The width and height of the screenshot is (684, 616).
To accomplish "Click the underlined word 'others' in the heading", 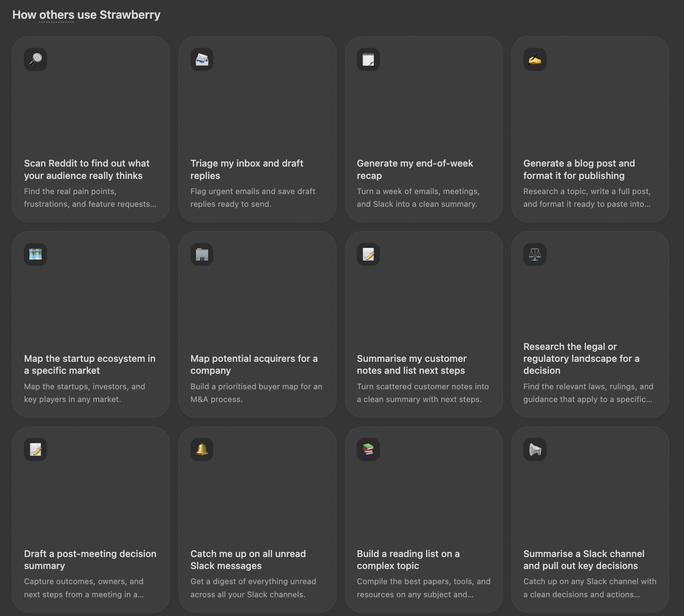I will coord(57,15).
